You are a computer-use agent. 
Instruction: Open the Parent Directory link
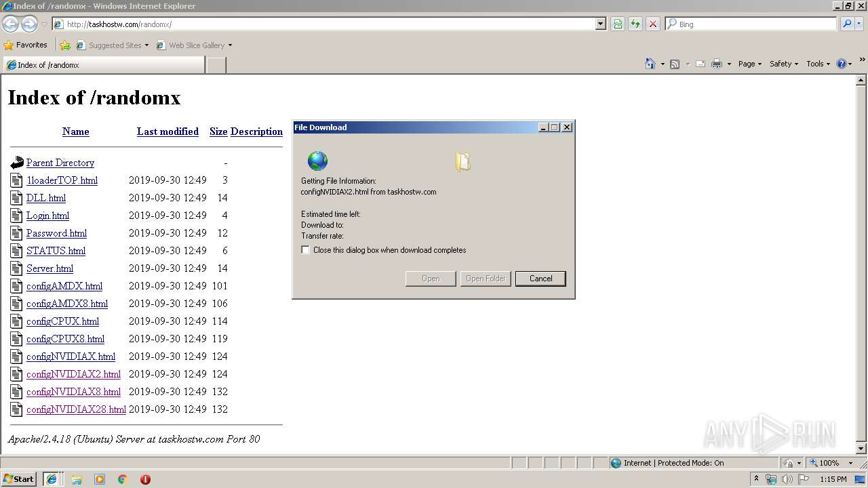pyautogui.click(x=60, y=163)
